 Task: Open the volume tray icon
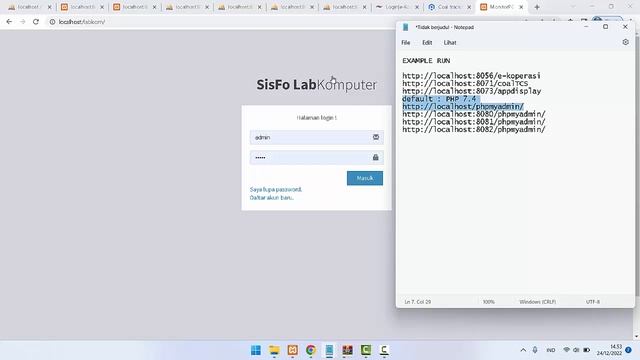click(576, 350)
